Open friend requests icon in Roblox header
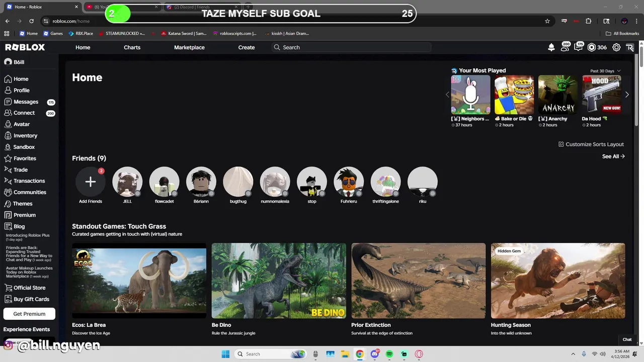This screenshot has height=362, width=644. [x=565, y=47]
